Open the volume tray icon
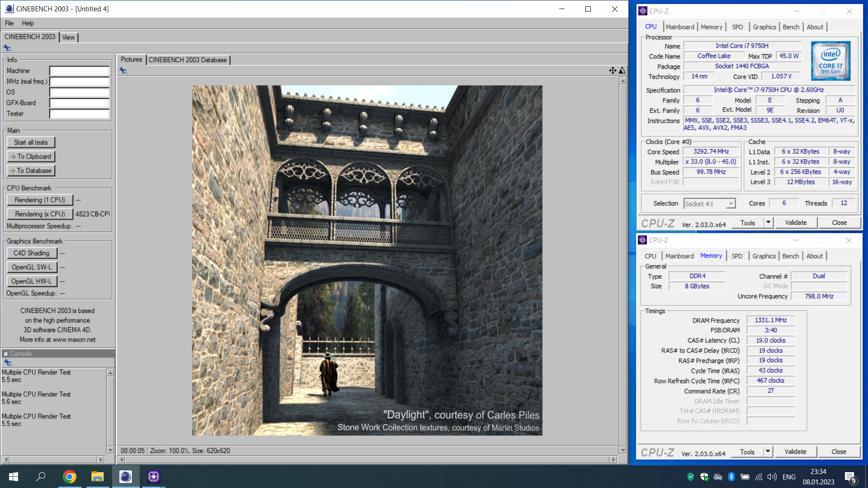 point(772,477)
